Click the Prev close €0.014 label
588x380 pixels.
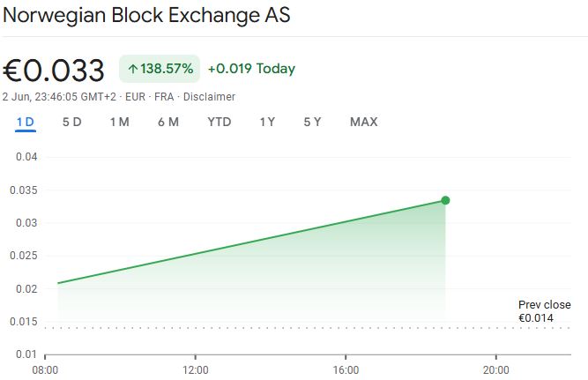[544, 311]
